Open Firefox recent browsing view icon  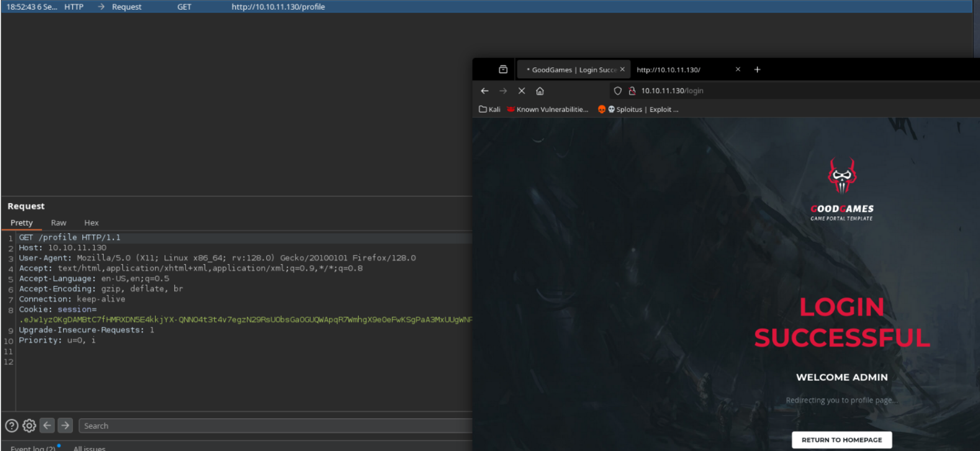coord(503,69)
